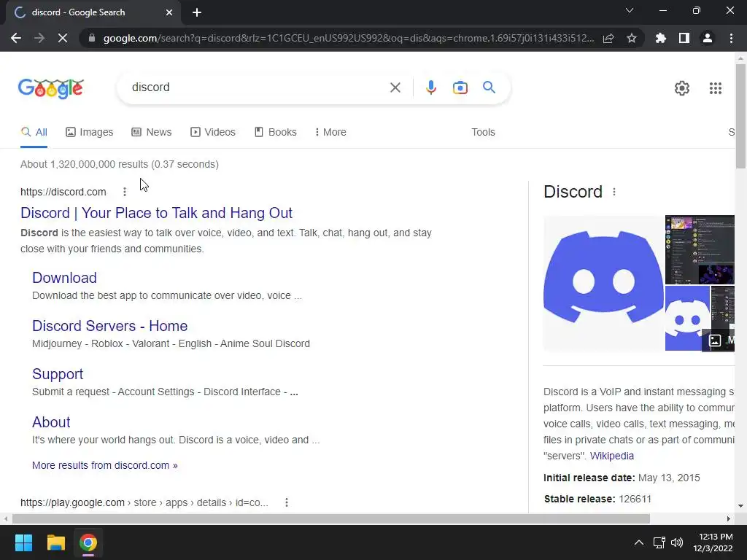Open Windows Start menu
Image resolution: width=747 pixels, height=560 pixels.
[x=23, y=542]
